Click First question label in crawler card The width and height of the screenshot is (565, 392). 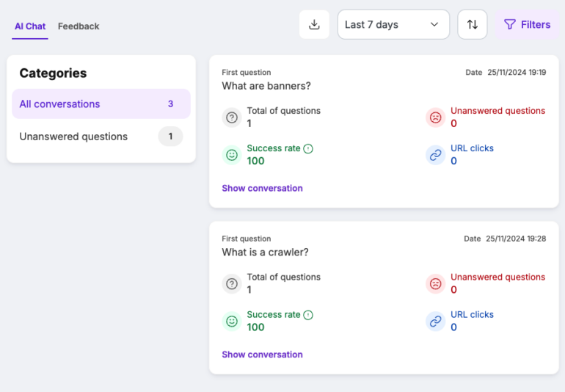coord(246,239)
